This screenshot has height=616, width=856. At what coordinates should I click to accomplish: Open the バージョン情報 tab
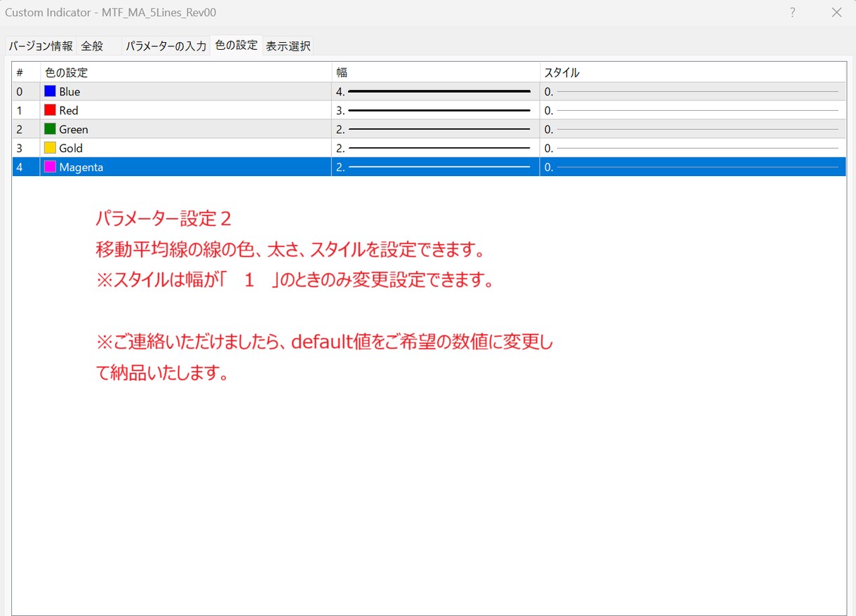pos(41,46)
